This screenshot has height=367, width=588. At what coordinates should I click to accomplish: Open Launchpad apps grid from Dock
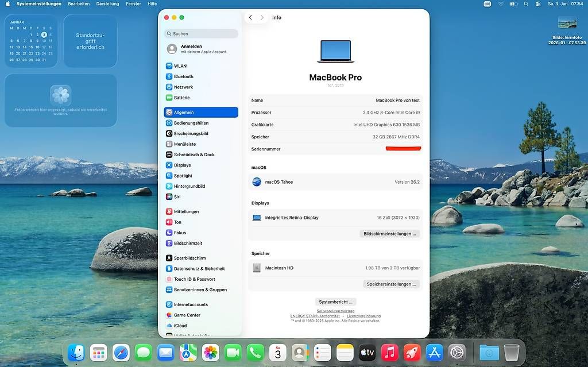pyautogui.click(x=99, y=353)
